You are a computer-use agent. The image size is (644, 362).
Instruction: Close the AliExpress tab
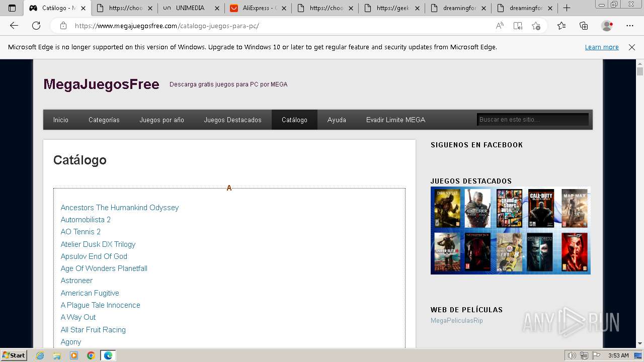(x=284, y=8)
